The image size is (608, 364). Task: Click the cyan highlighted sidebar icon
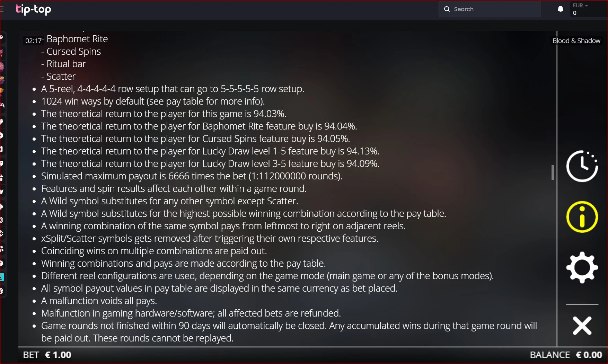coord(2,277)
